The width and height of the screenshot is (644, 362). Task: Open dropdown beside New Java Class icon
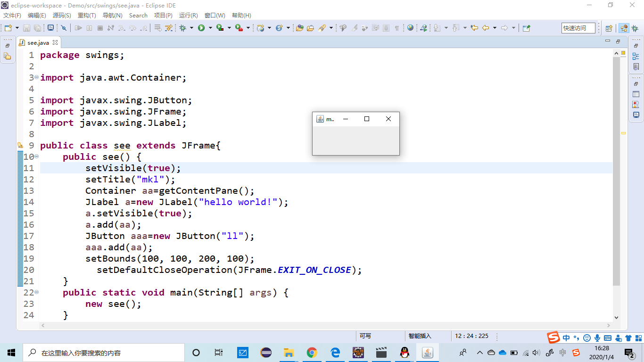coord(288,28)
